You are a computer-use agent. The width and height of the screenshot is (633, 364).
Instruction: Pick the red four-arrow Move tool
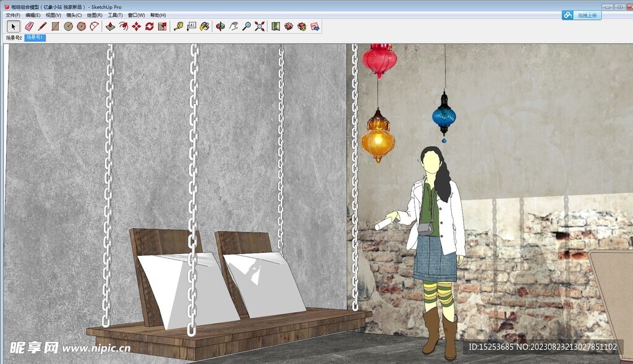137,27
